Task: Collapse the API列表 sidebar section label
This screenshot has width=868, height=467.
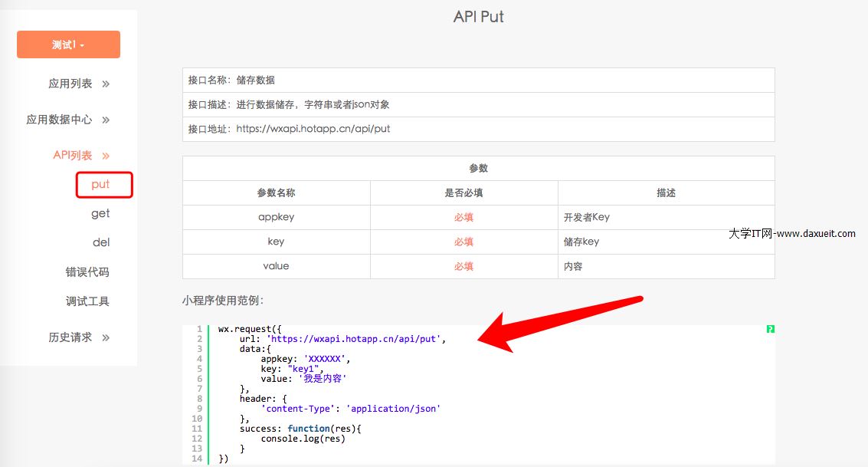Action: click(x=72, y=156)
